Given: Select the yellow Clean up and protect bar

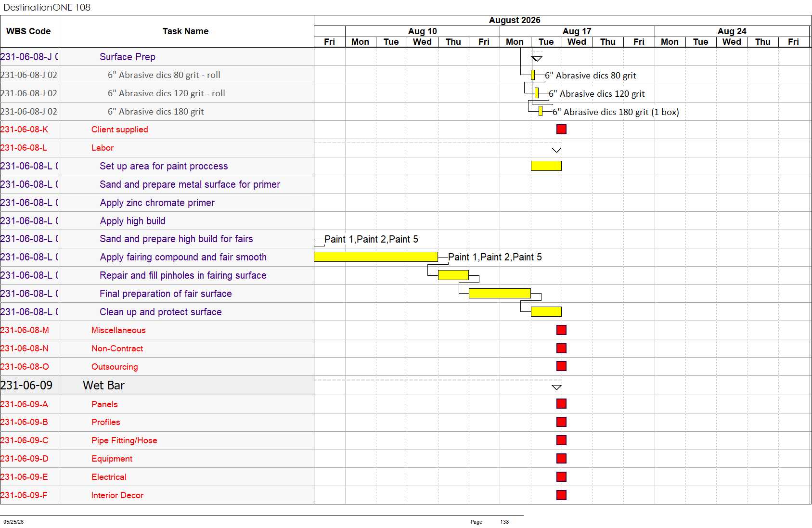Looking at the screenshot, I should 546,312.
